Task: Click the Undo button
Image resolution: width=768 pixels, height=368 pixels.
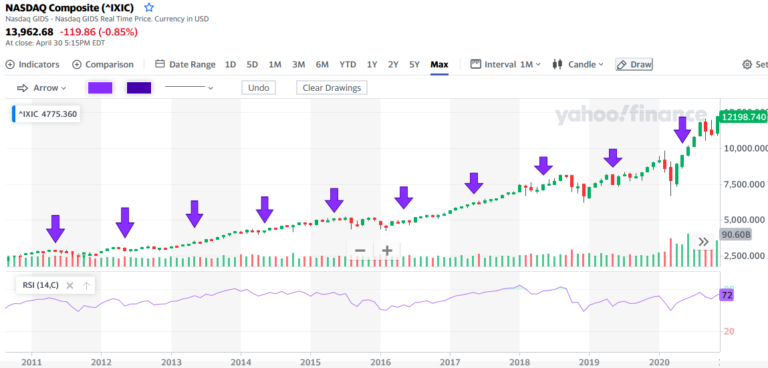Action: 259,88
